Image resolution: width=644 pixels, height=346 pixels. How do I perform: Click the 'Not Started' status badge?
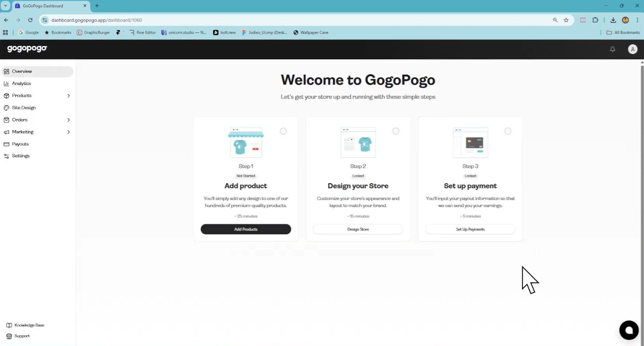coord(246,176)
